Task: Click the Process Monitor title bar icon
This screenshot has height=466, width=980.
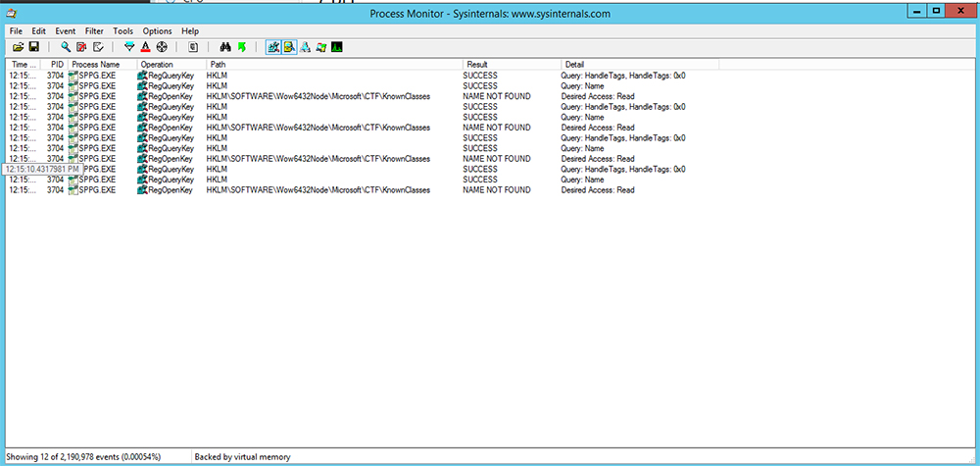Action: click(x=11, y=13)
